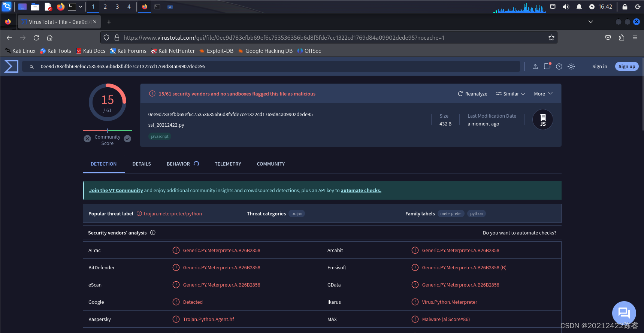Open Firefox hamburger application menu
The image size is (644, 333).
[635, 37]
